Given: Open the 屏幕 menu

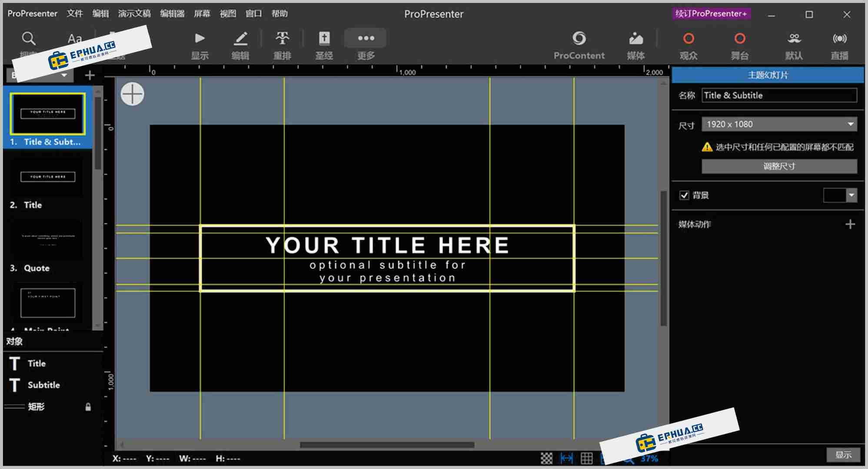Looking at the screenshot, I should click(x=202, y=13).
